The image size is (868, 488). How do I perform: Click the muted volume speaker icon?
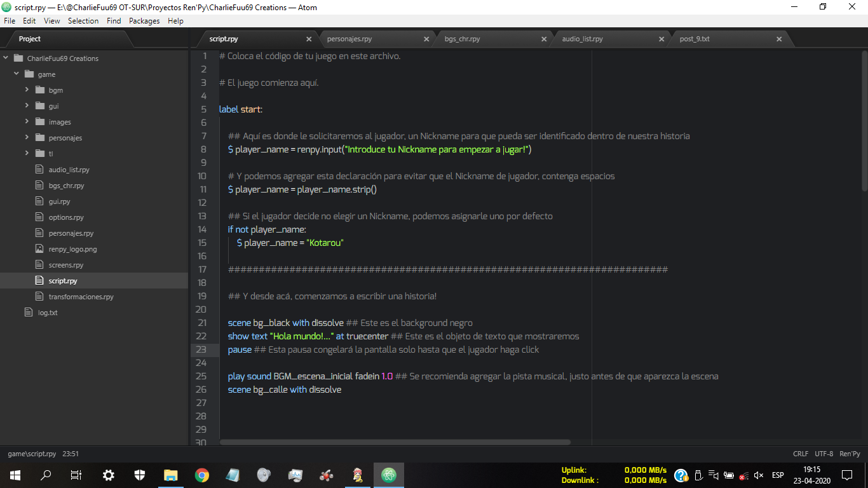click(x=759, y=475)
